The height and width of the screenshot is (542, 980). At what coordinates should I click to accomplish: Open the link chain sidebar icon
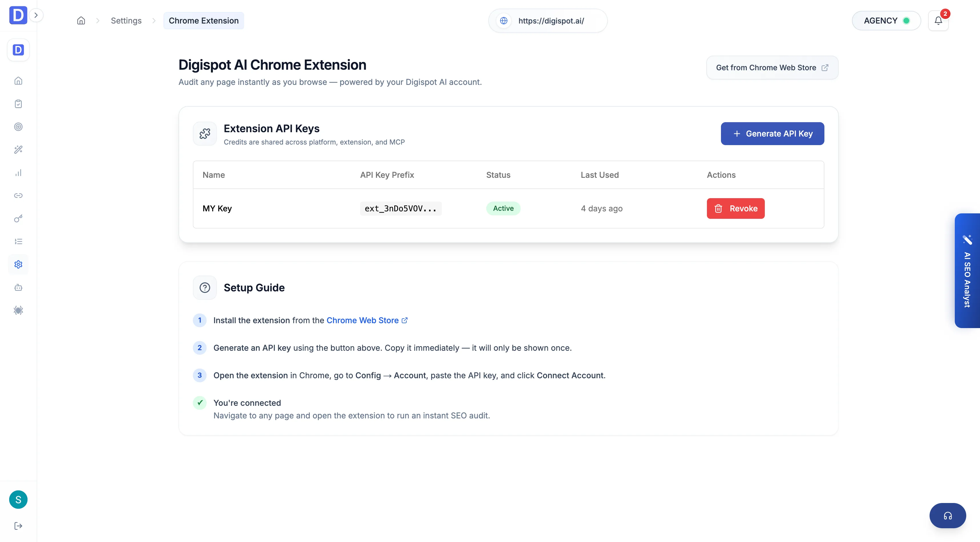pyautogui.click(x=18, y=196)
